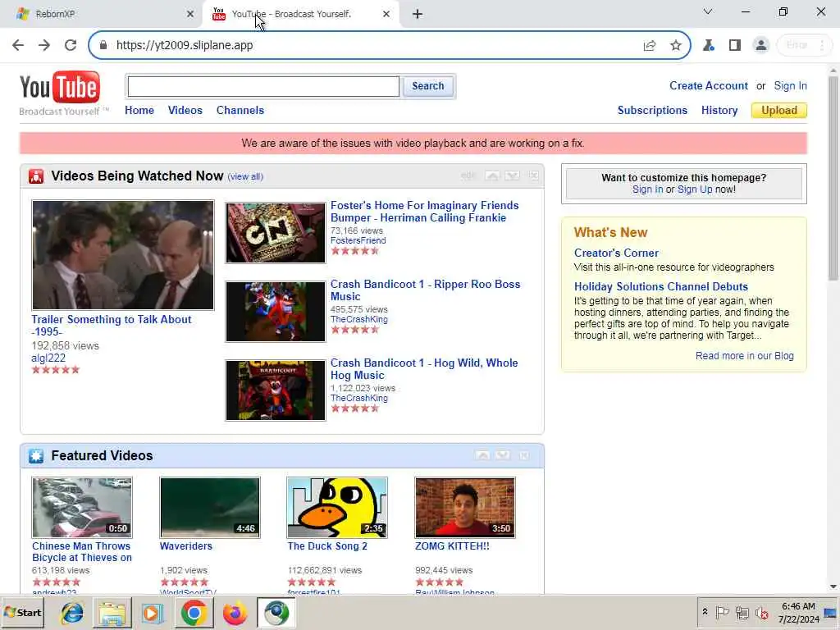The width and height of the screenshot is (840, 630).
Task: Click the Featured Videos blue icon
Action: (36, 456)
